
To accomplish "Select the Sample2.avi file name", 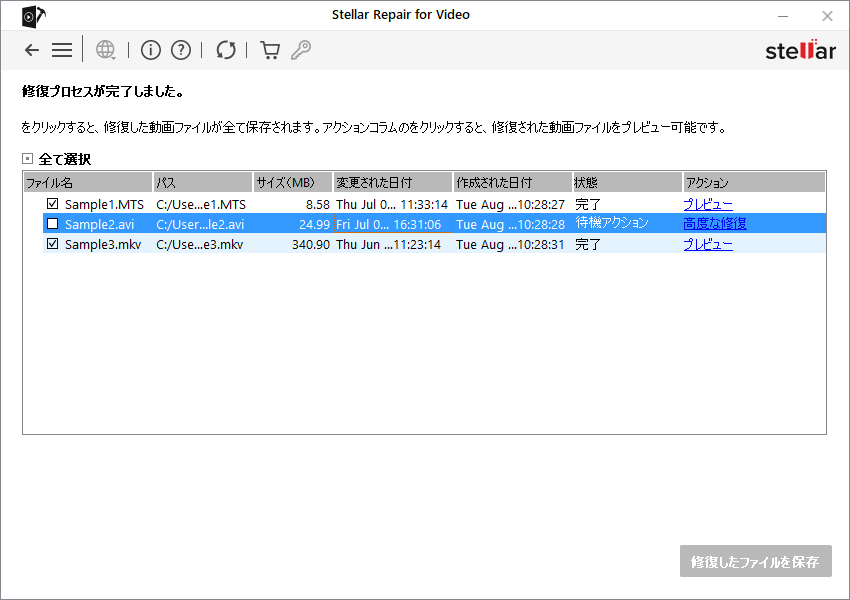I will (x=99, y=224).
